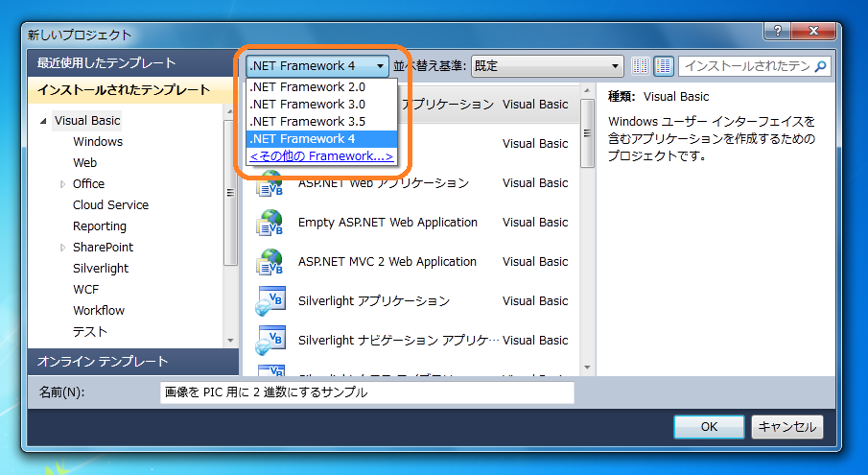Select the Cloud Service category
The image size is (868, 475).
(x=110, y=204)
